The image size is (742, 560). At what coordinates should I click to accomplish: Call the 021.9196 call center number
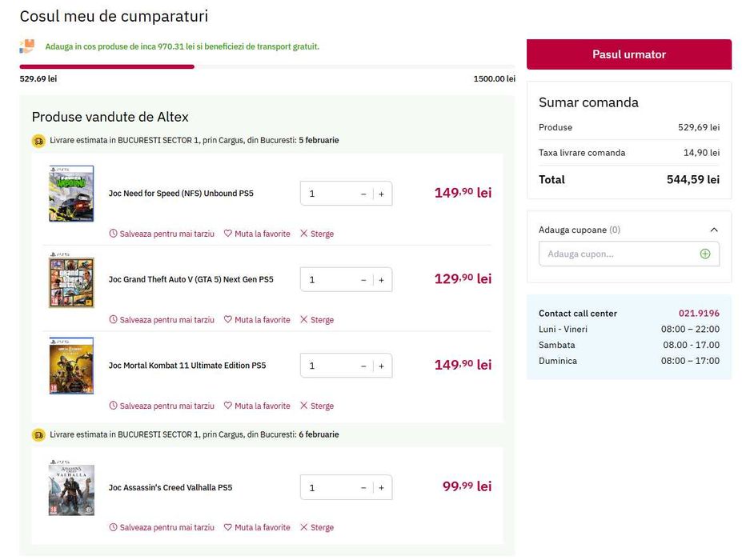(x=699, y=314)
